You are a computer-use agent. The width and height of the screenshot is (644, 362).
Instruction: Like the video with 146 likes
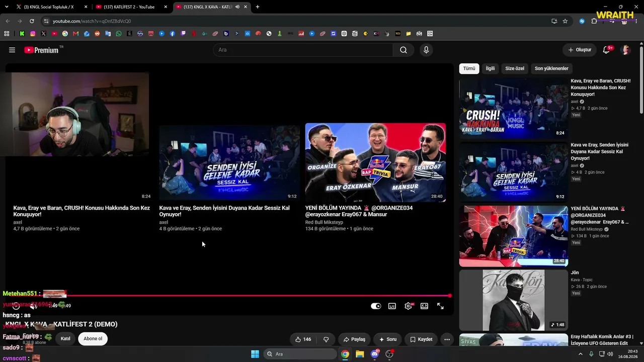[x=303, y=339]
